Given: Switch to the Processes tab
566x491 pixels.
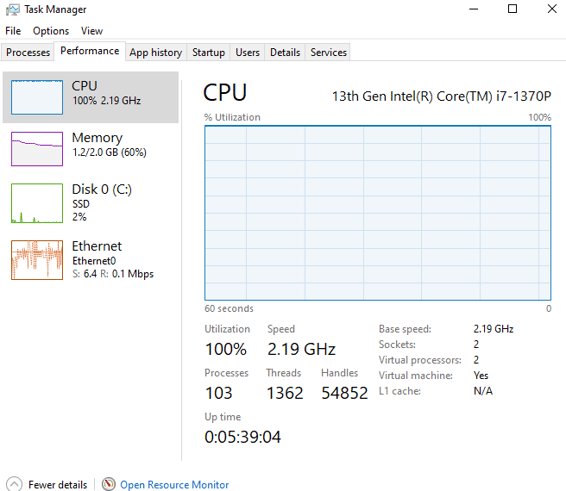Looking at the screenshot, I should 28,52.
